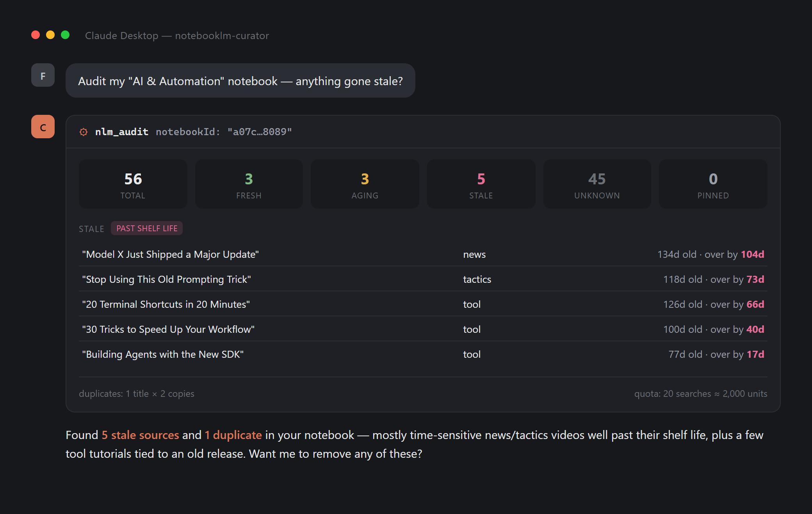
Task: Click "77d old · over by 17d" age text
Action: tap(716, 354)
